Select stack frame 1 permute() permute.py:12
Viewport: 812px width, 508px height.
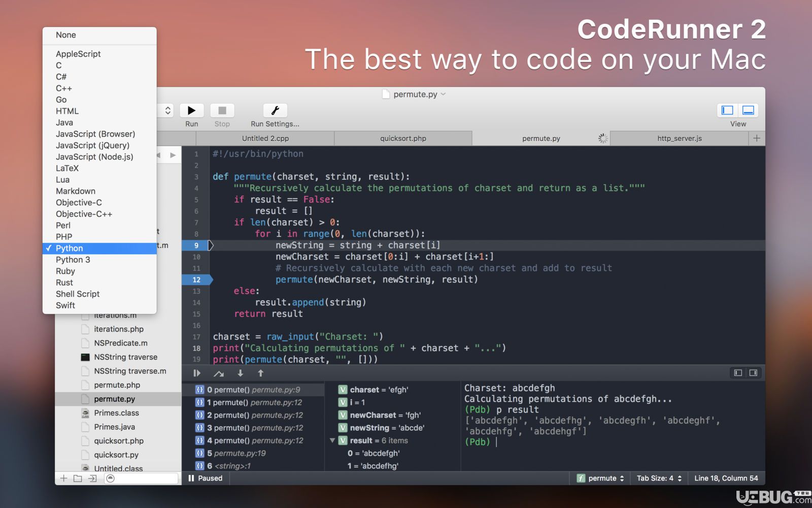click(x=253, y=402)
